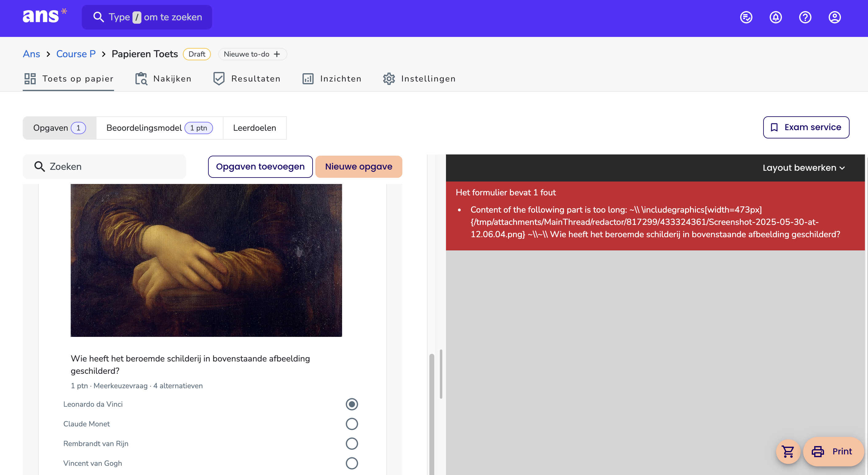Switch to the Nakijken tab
This screenshot has width=868, height=475.
pyautogui.click(x=163, y=79)
